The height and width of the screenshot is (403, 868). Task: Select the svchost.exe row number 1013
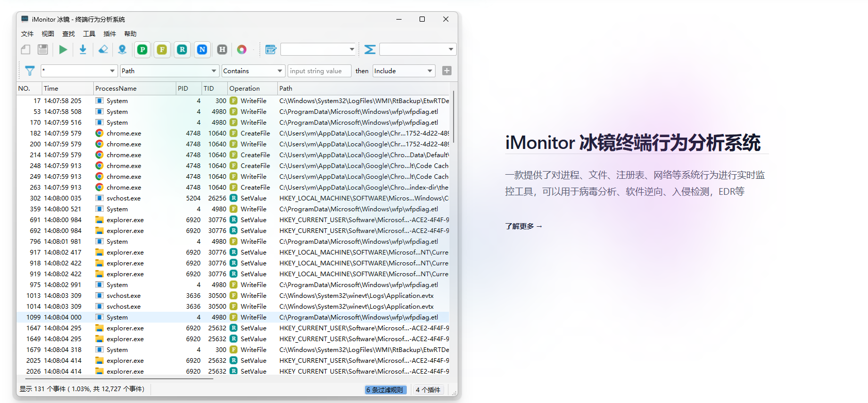pyautogui.click(x=233, y=296)
